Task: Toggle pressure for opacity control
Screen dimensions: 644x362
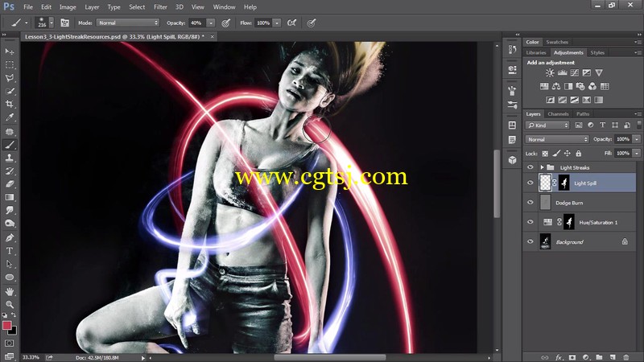Action: pos(226,23)
